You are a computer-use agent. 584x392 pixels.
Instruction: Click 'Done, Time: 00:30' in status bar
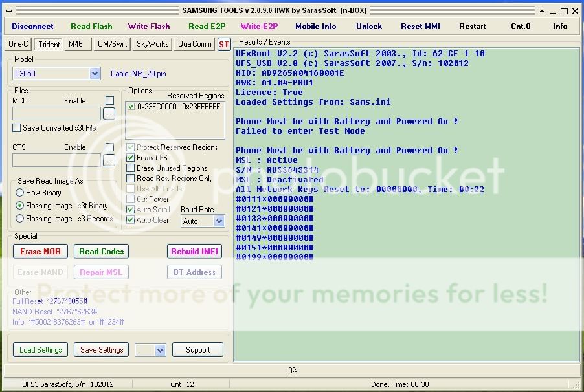tap(399, 384)
